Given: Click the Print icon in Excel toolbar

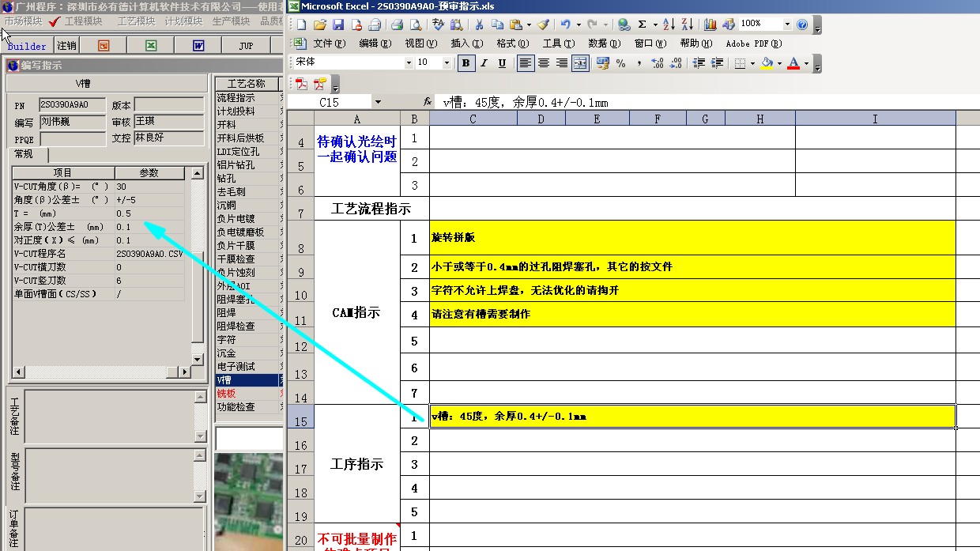Looking at the screenshot, I should [397, 24].
